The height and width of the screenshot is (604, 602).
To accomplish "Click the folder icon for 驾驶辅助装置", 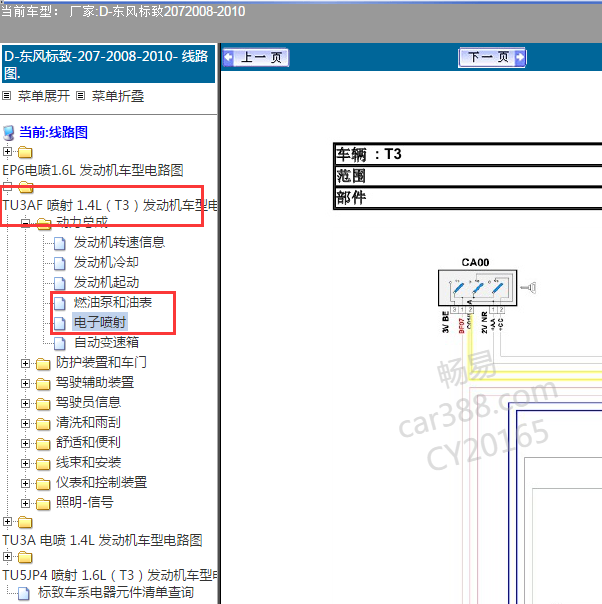I will (43, 384).
